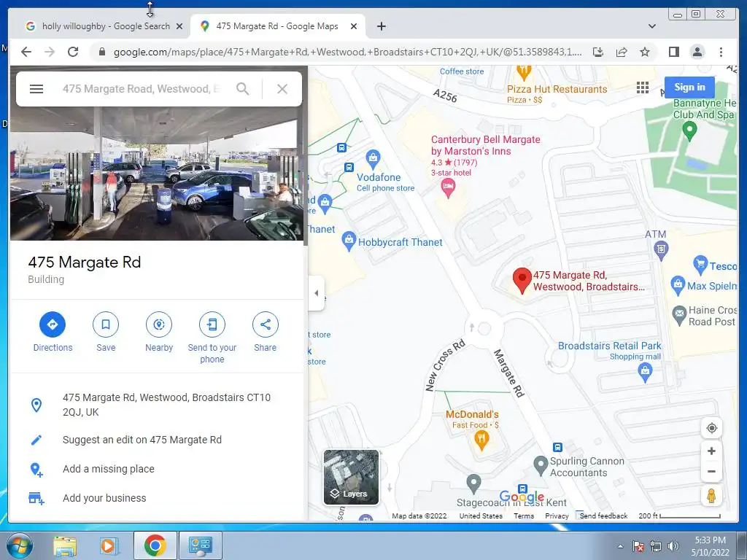The image size is (747, 560).
Task: Clear the Maps search box with X
Action: [x=282, y=89]
